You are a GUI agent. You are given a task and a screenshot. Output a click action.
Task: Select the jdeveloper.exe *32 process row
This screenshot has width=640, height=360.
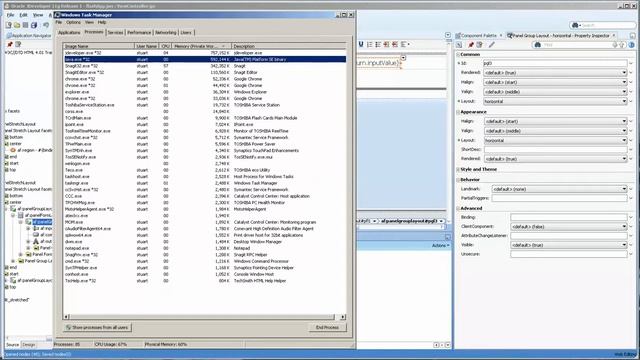click(x=205, y=53)
